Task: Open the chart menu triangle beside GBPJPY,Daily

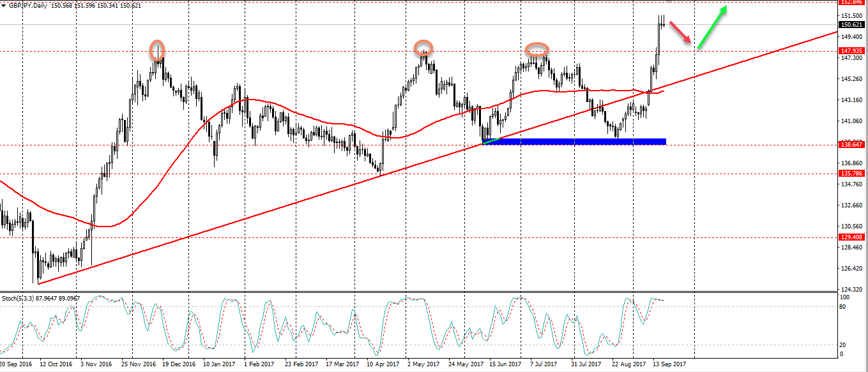Action: click(x=4, y=5)
